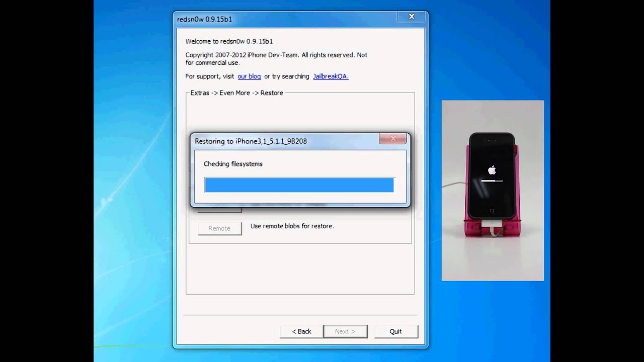Click the Remote blobs button
Image resolution: width=644 pixels, height=362 pixels.
[x=219, y=228]
